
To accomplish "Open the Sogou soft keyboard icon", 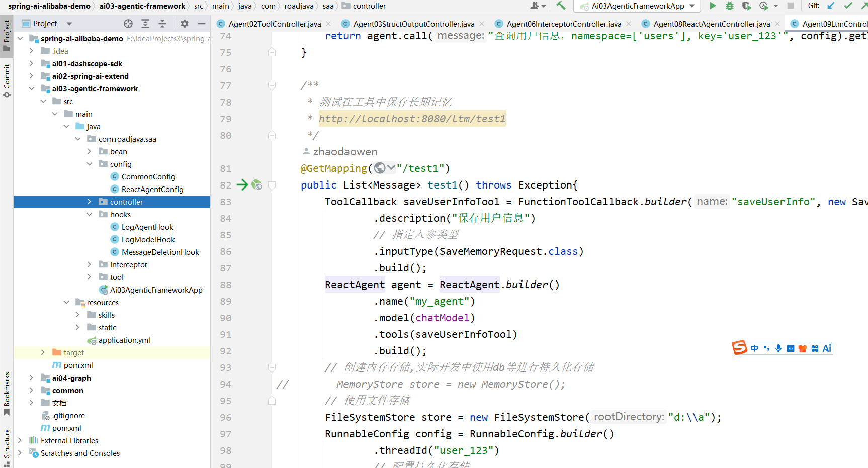I will (x=791, y=348).
